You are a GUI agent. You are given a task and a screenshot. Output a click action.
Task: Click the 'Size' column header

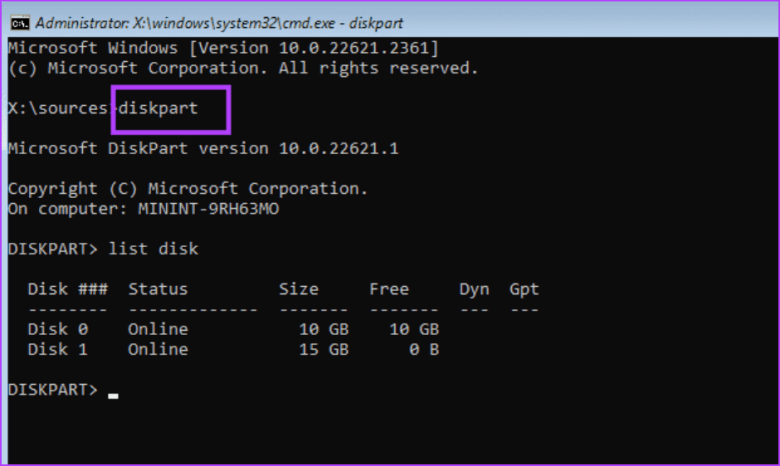298,289
